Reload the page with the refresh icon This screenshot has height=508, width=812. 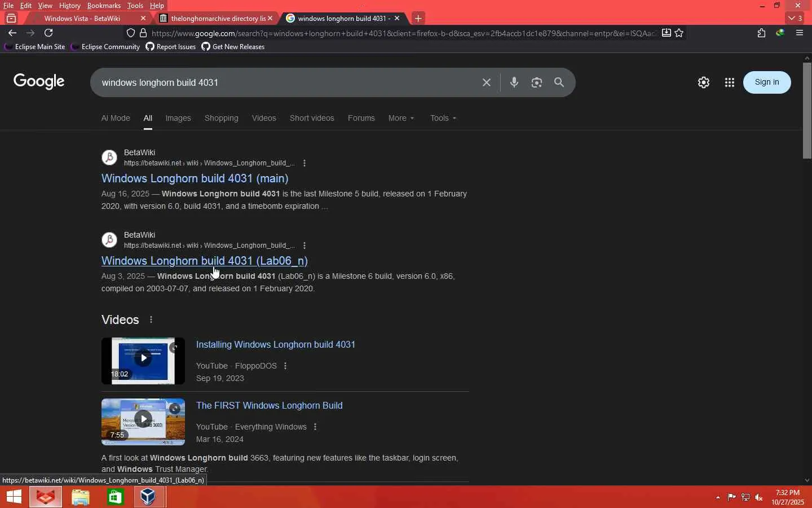(48, 33)
